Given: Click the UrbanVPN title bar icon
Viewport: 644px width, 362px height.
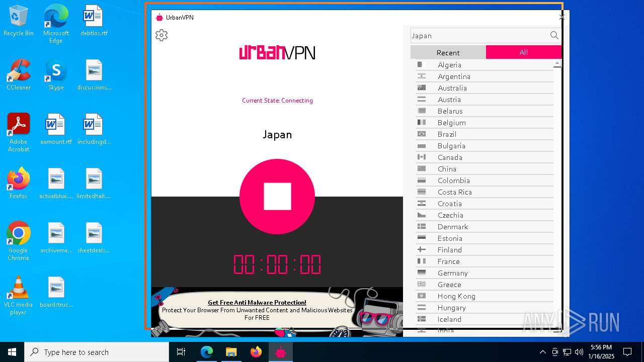Looking at the screenshot, I should (x=159, y=18).
